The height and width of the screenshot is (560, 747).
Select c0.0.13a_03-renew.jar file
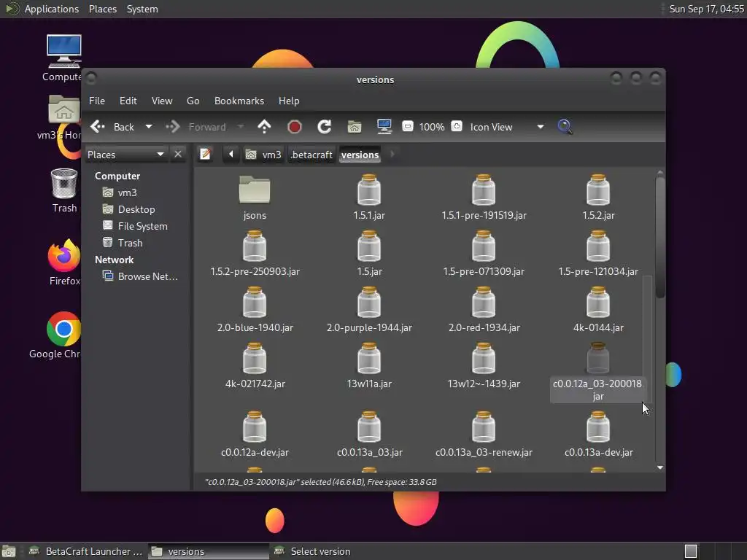point(484,435)
